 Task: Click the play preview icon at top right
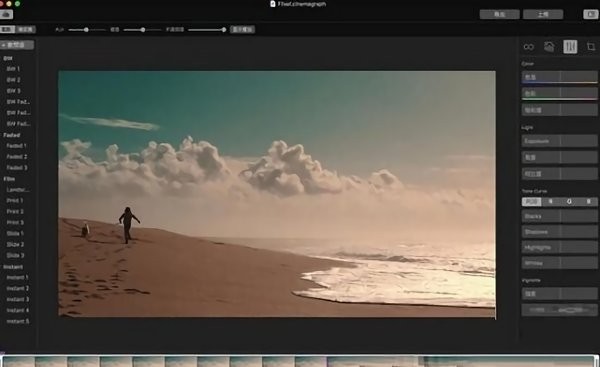(x=590, y=15)
